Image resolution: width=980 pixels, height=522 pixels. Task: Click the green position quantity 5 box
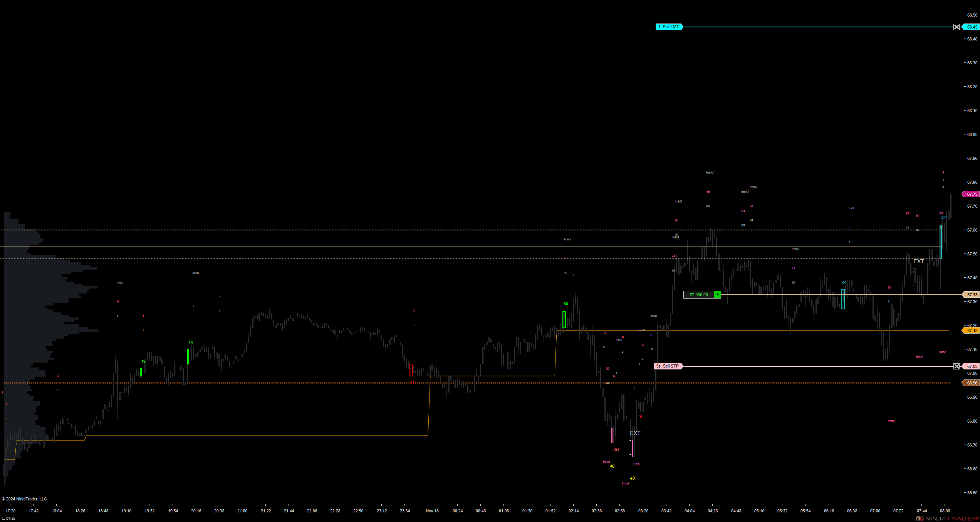tap(717, 295)
